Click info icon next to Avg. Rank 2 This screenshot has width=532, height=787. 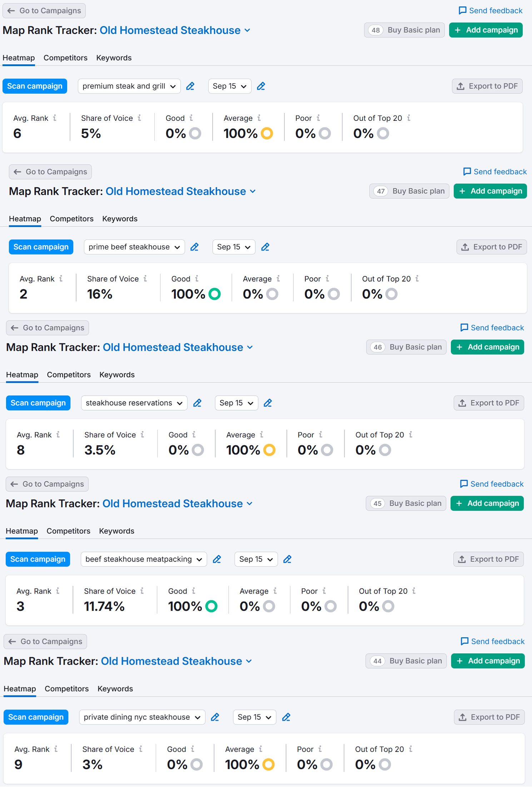point(61,279)
